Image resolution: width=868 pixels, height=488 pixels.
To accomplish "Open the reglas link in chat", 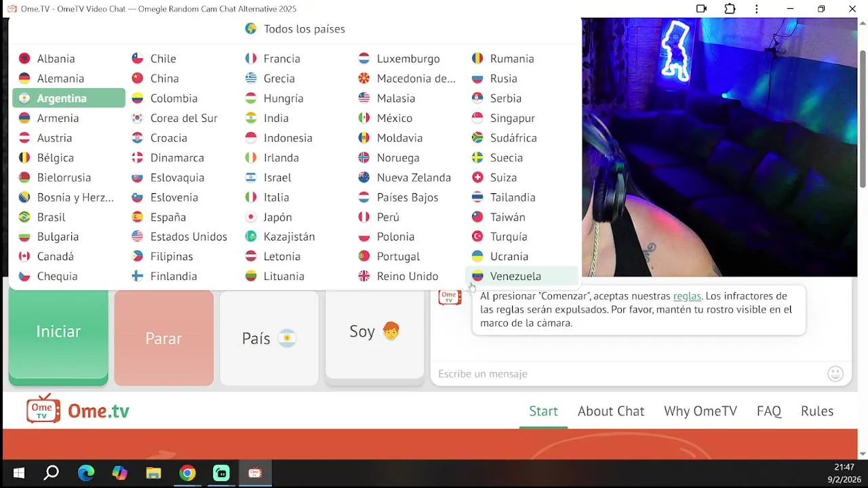I will point(687,296).
